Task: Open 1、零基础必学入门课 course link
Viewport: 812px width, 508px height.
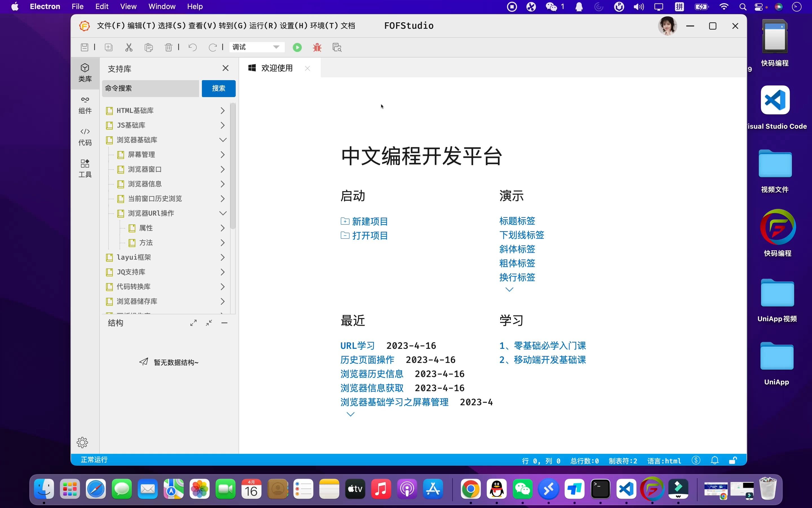Action: click(x=542, y=346)
